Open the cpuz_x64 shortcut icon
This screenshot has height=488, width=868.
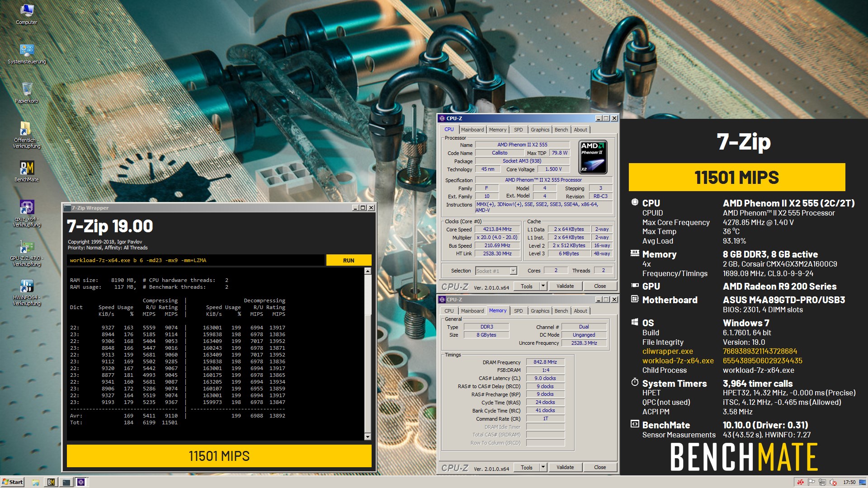pos(27,213)
